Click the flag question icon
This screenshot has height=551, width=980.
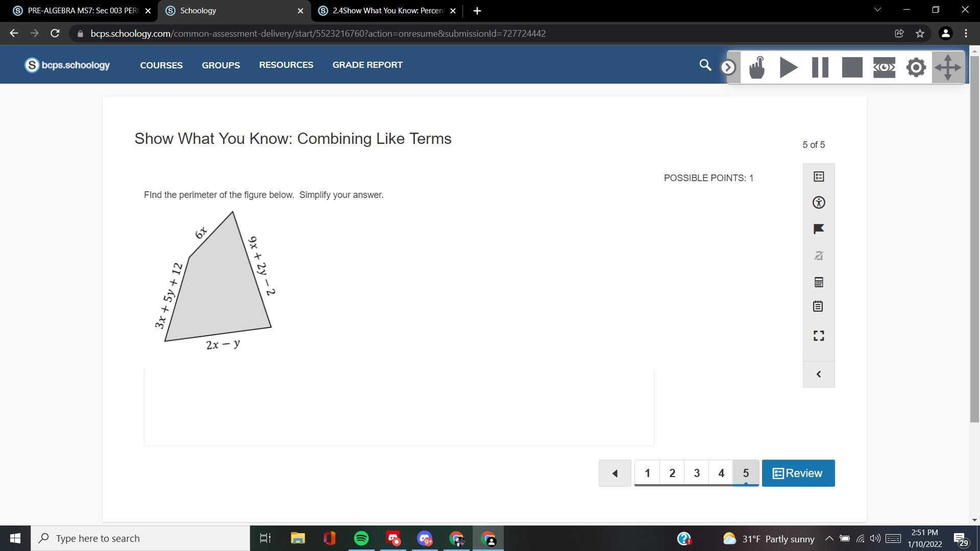[819, 229]
